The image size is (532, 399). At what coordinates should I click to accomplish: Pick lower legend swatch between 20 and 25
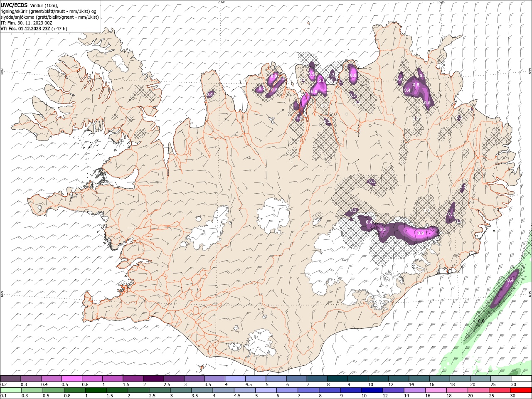(478, 390)
